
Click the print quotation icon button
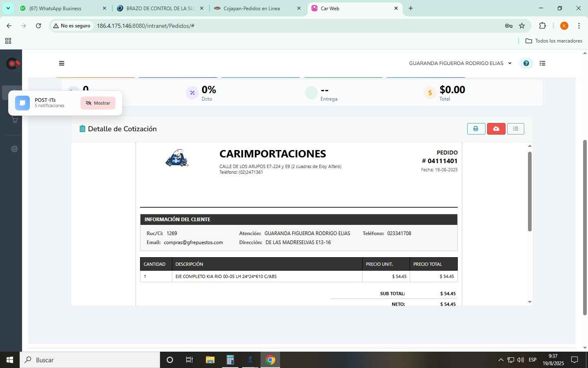click(476, 129)
